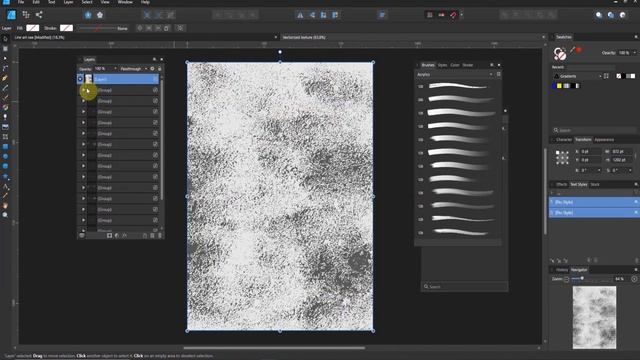
Task: Open the Swatches opacity dropdown arrow
Action: point(634,53)
